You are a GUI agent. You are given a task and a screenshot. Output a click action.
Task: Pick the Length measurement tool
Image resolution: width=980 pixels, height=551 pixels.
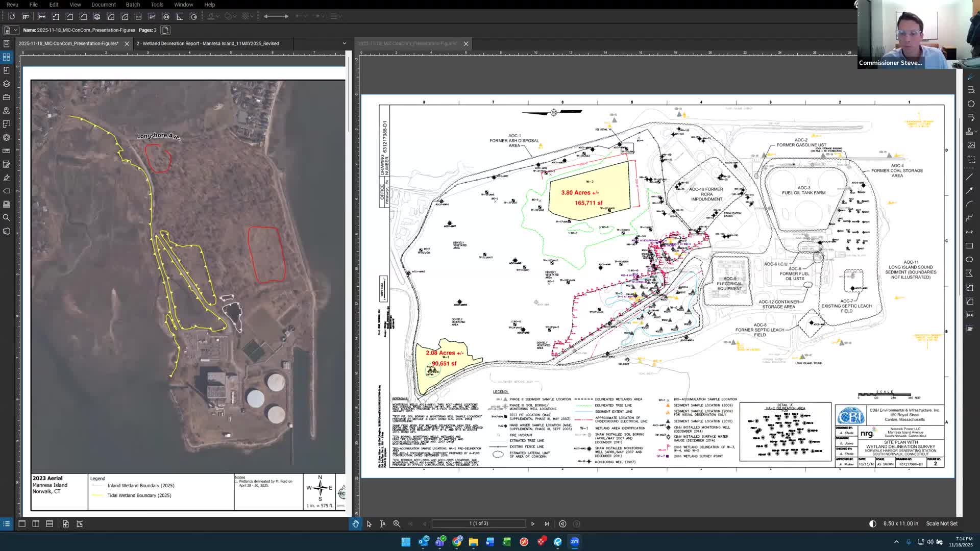[42, 16]
